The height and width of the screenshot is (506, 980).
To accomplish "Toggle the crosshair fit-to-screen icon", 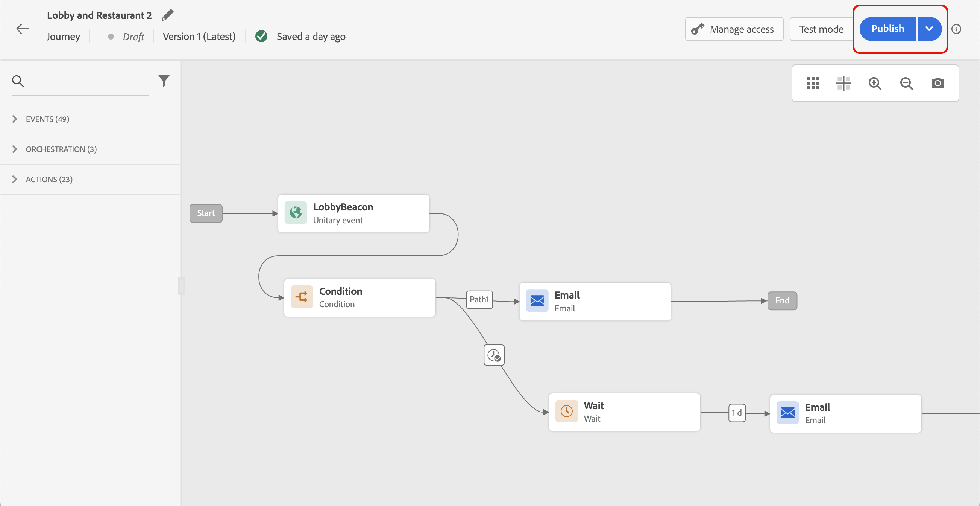I will [x=843, y=83].
